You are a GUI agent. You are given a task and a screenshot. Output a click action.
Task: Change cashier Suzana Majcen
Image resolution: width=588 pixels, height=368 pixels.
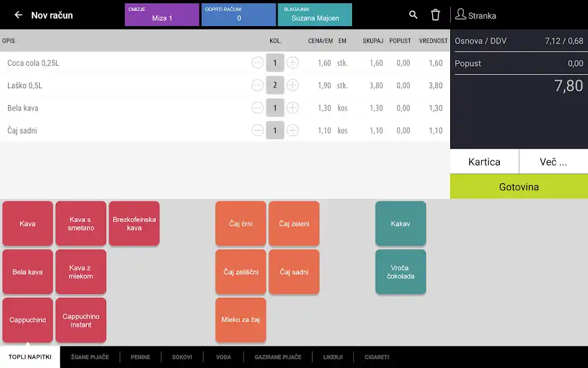click(315, 15)
